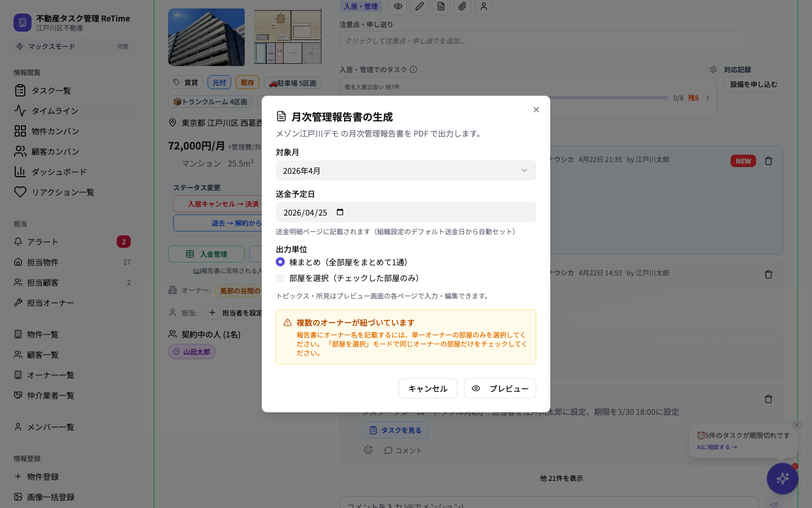Click 他 21件を表示 to show more
Screen dimensions: 812x508
tap(562, 478)
